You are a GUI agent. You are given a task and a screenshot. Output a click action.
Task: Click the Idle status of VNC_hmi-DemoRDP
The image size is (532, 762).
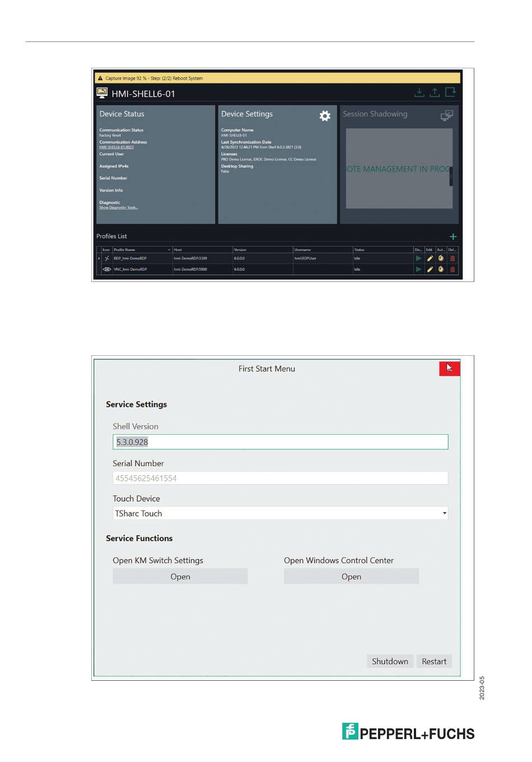[357, 270]
